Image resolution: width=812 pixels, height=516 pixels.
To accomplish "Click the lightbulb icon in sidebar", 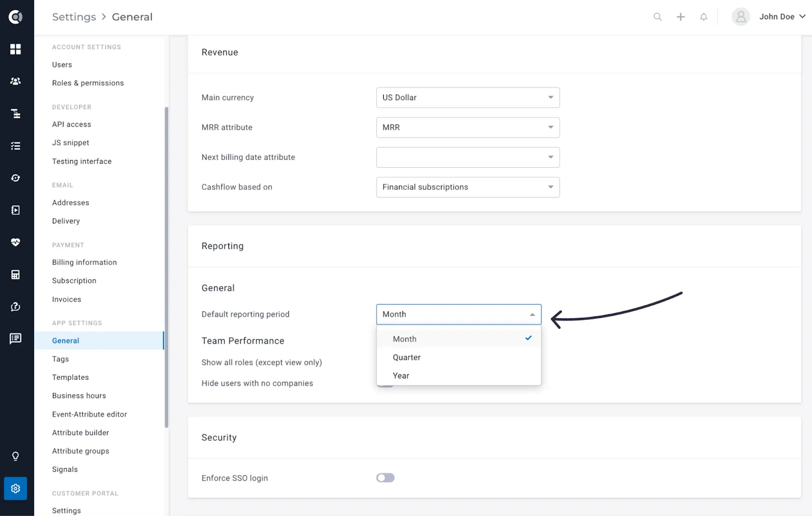I will [x=16, y=456].
